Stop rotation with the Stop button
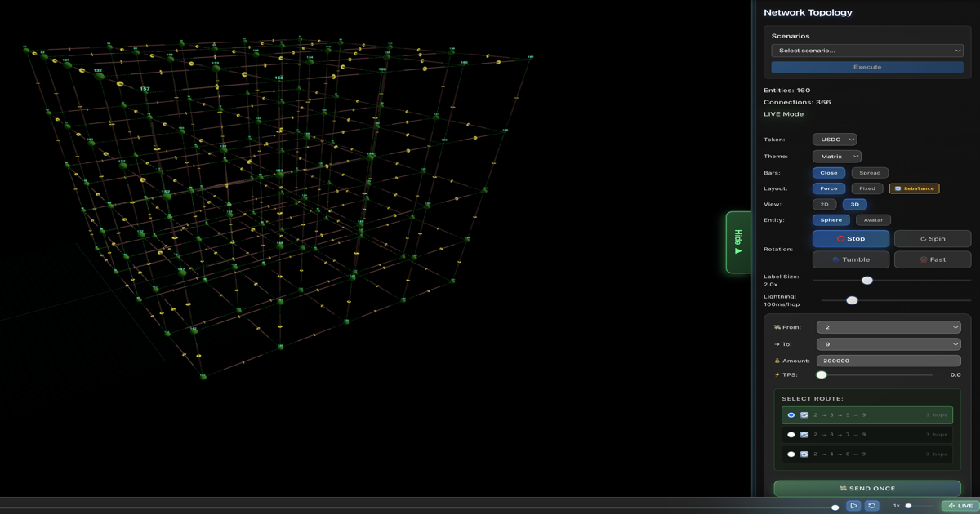This screenshot has height=514, width=980. (850, 239)
